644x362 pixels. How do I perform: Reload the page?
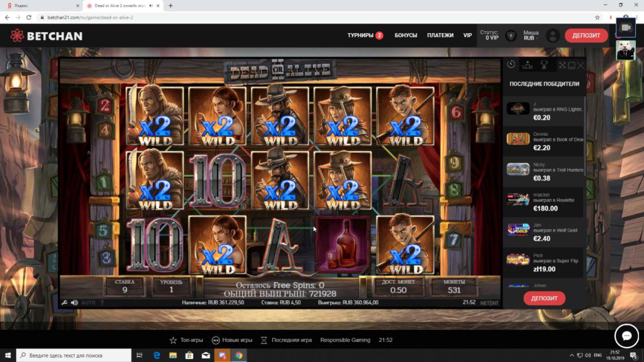click(x=29, y=17)
